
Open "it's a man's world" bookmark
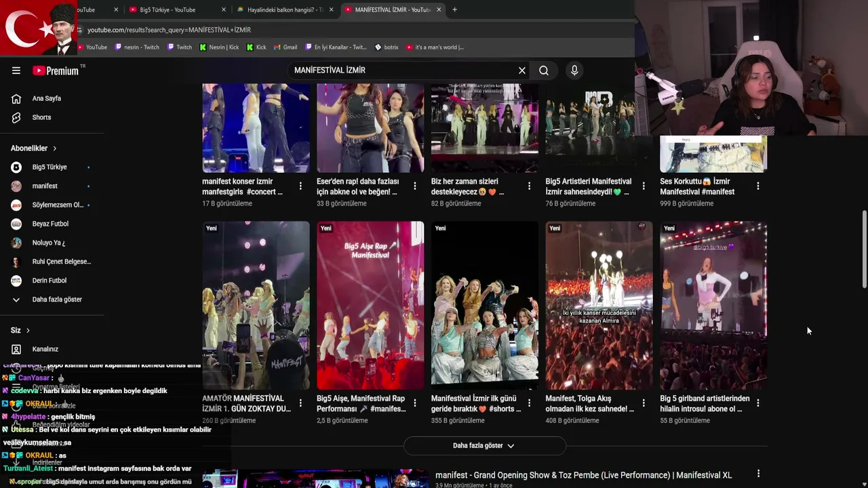tap(435, 47)
